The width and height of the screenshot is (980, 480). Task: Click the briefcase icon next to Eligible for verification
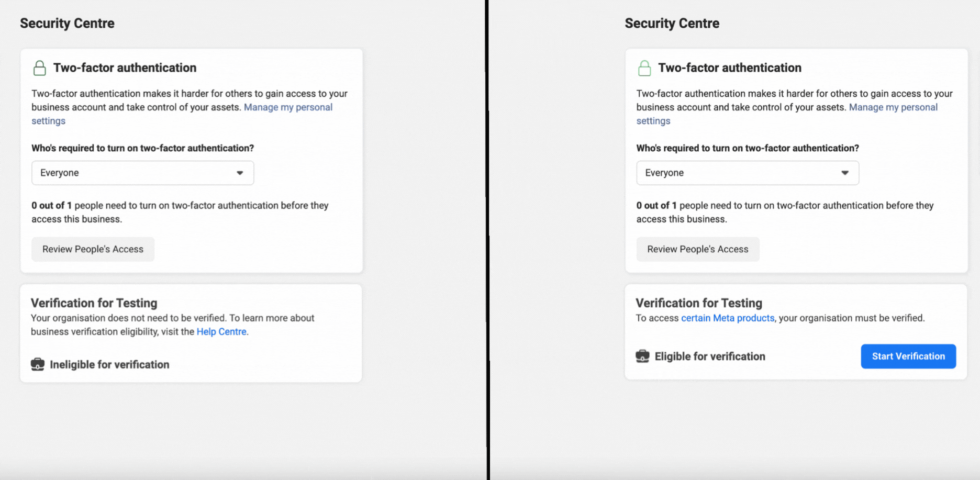click(643, 356)
